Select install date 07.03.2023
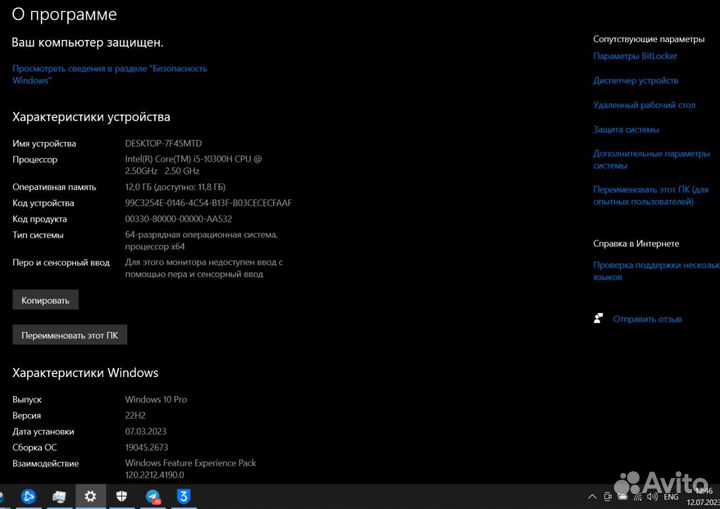The height and width of the screenshot is (509, 720). pyautogui.click(x=146, y=431)
